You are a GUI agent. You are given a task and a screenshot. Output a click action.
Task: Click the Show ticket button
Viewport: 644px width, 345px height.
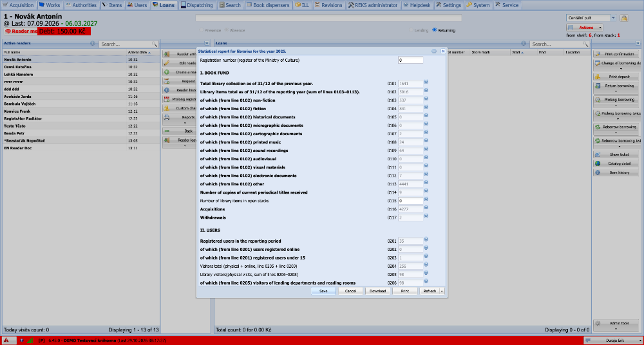pos(616,154)
